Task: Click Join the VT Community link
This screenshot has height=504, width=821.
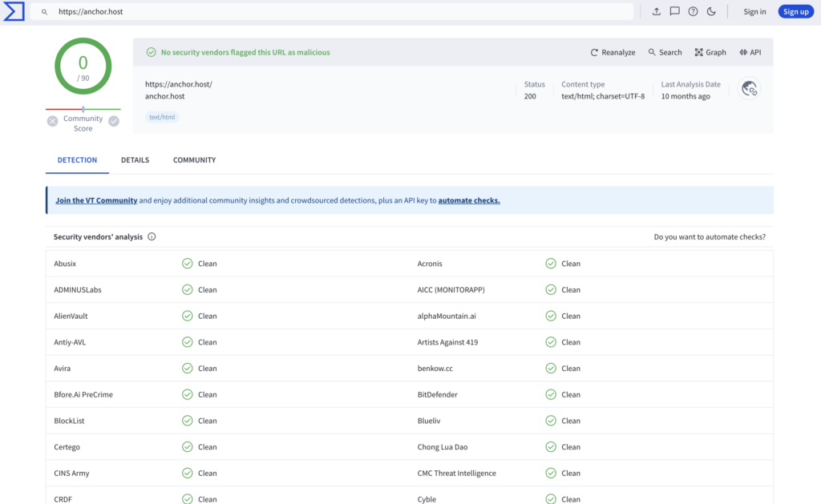Action: point(96,201)
